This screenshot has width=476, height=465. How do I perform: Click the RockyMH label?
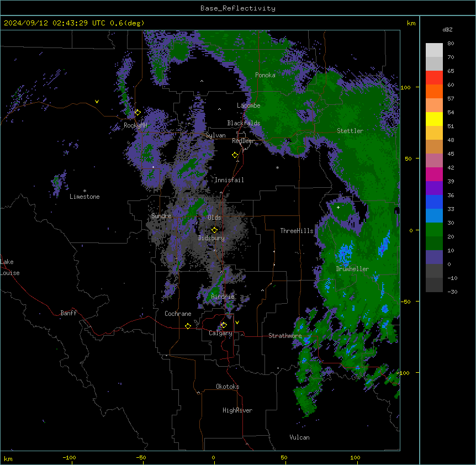tap(135, 125)
